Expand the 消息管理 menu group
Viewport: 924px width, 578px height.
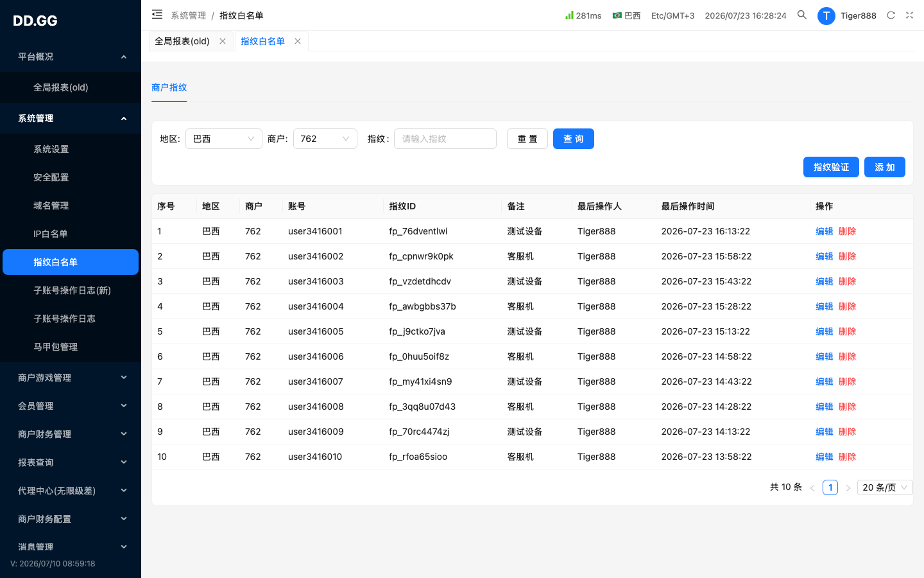pyautogui.click(x=71, y=547)
